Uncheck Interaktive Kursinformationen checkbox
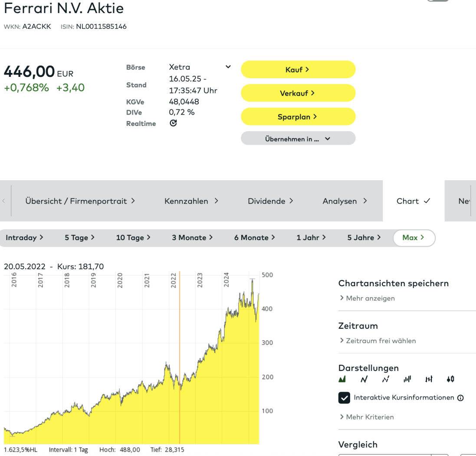The height and width of the screenshot is (456, 476). pos(344,398)
